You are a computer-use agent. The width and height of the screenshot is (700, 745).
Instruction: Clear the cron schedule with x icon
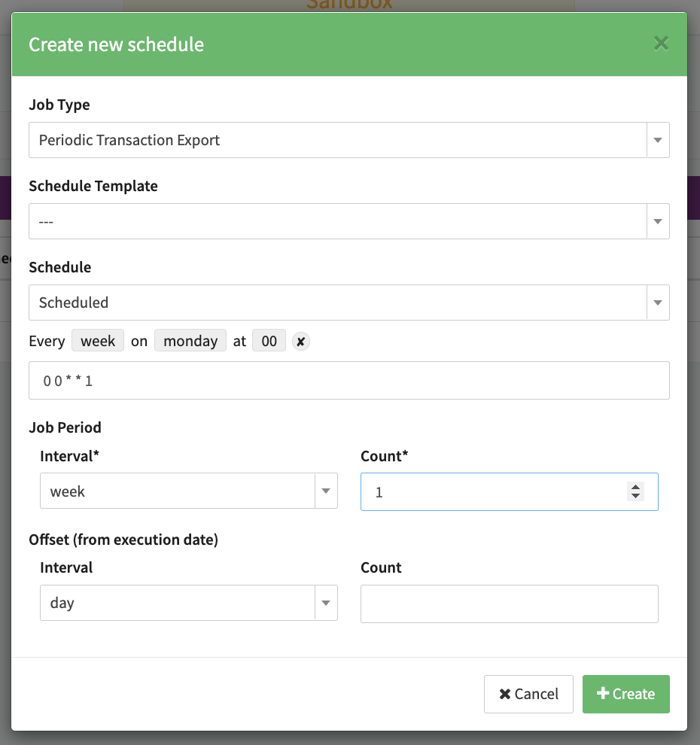coord(300,342)
